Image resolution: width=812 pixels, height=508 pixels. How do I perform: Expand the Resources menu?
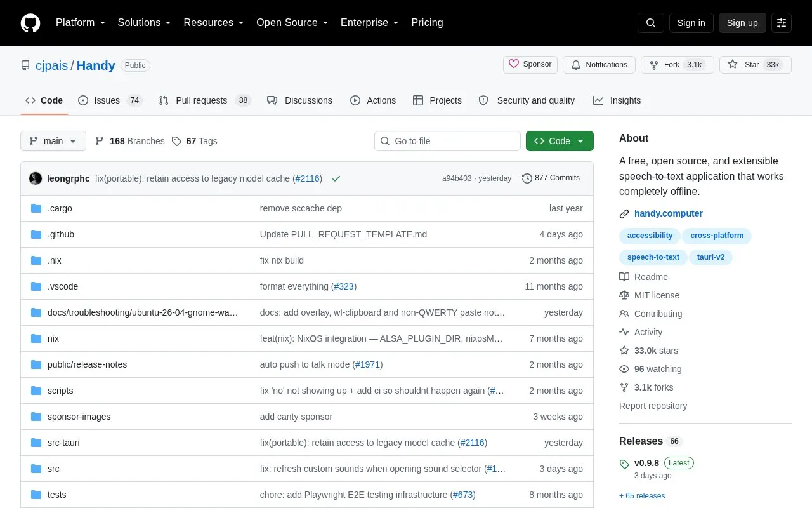point(214,23)
